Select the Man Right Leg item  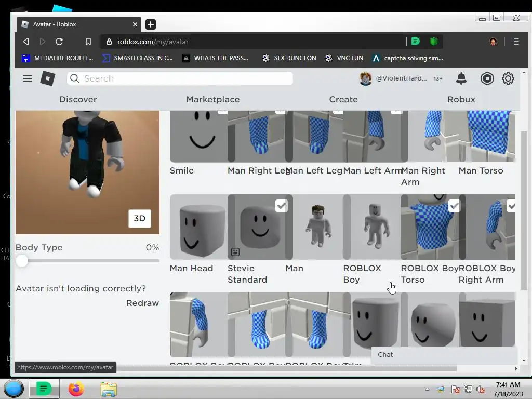click(257, 136)
